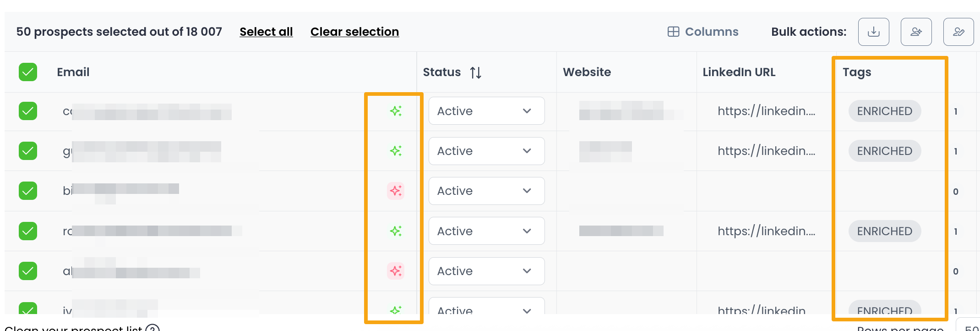Click the Clear selection link
This screenshot has width=980, height=331.
pos(354,32)
